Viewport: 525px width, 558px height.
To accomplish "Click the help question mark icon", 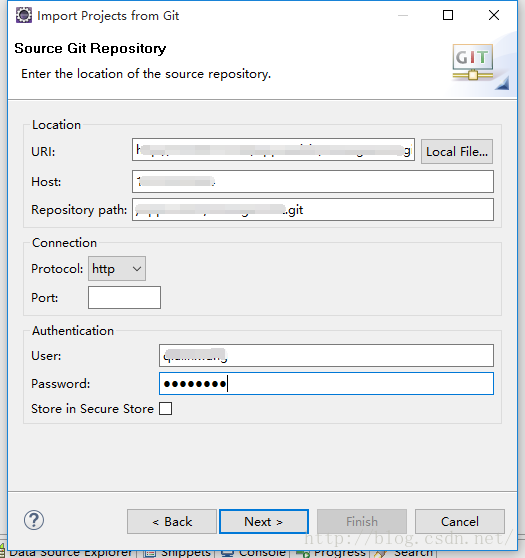I will coord(34,520).
